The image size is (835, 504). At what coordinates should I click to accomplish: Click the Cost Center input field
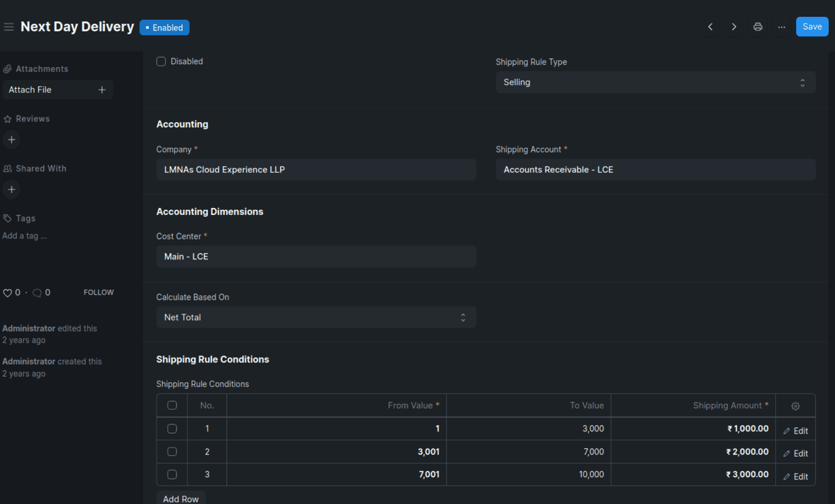pyautogui.click(x=316, y=257)
